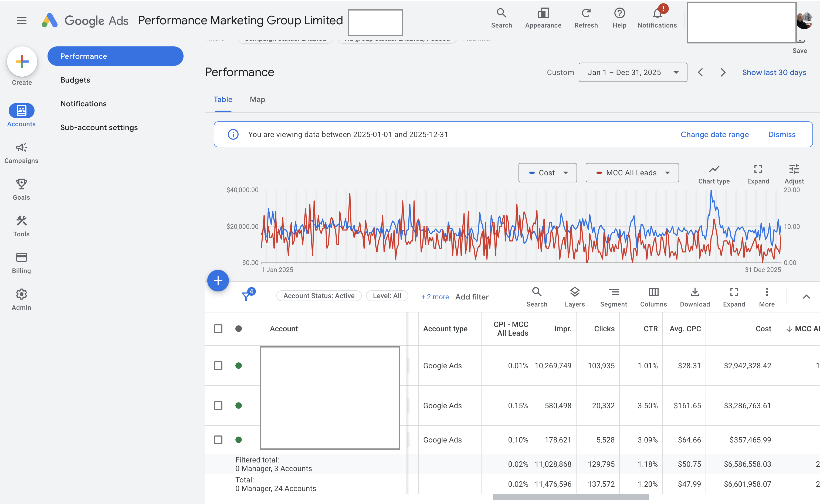Click the +2 more filters link
This screenshot has height=504, width=820.
(435, 297)
